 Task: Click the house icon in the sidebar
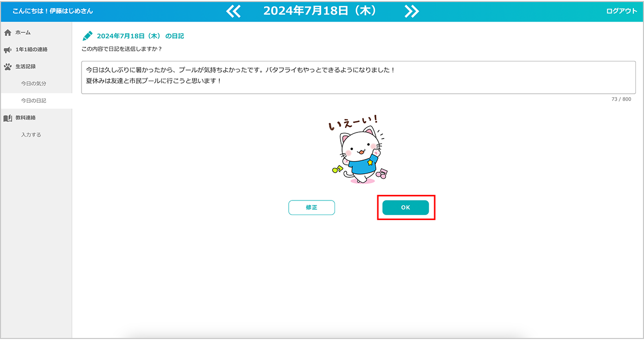(8, 33)
